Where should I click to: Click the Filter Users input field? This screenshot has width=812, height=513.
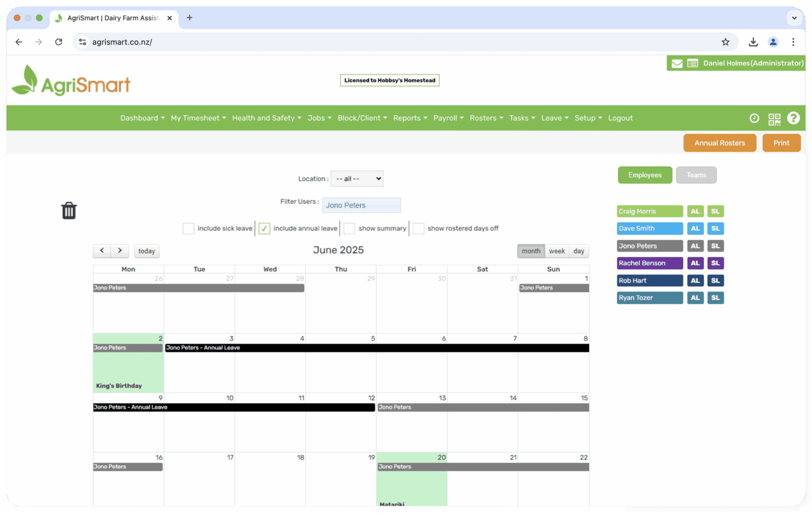coord(361,205)
